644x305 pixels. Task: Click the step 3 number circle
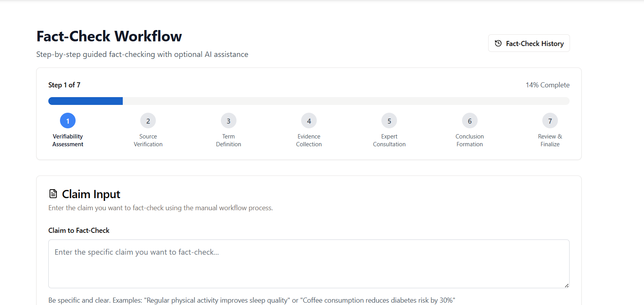click(229, 121)
